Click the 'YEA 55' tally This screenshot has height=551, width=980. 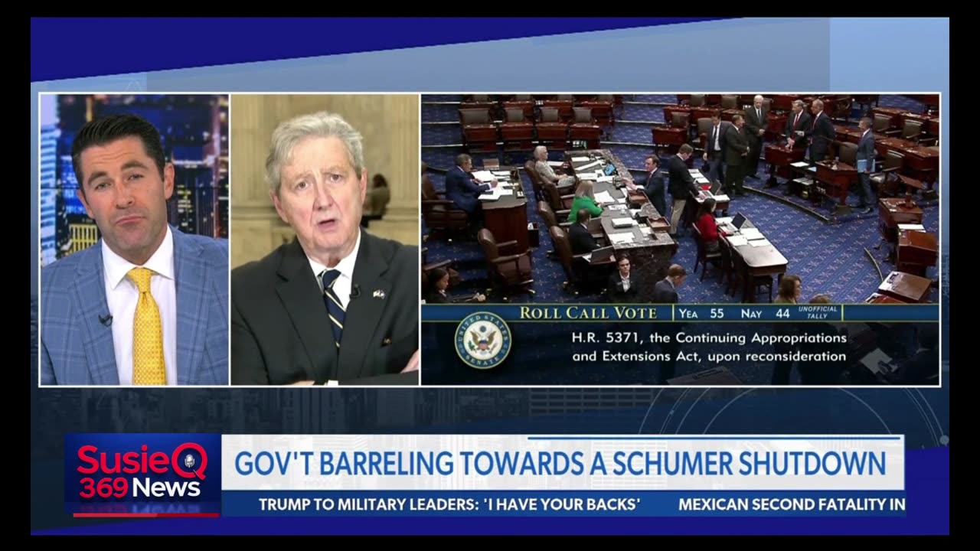coord(701,313)
